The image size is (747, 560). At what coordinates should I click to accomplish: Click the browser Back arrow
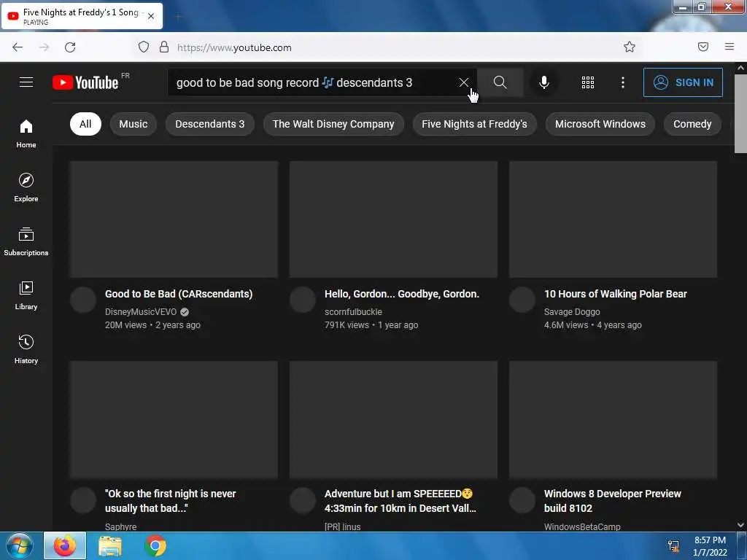[18, 47]
